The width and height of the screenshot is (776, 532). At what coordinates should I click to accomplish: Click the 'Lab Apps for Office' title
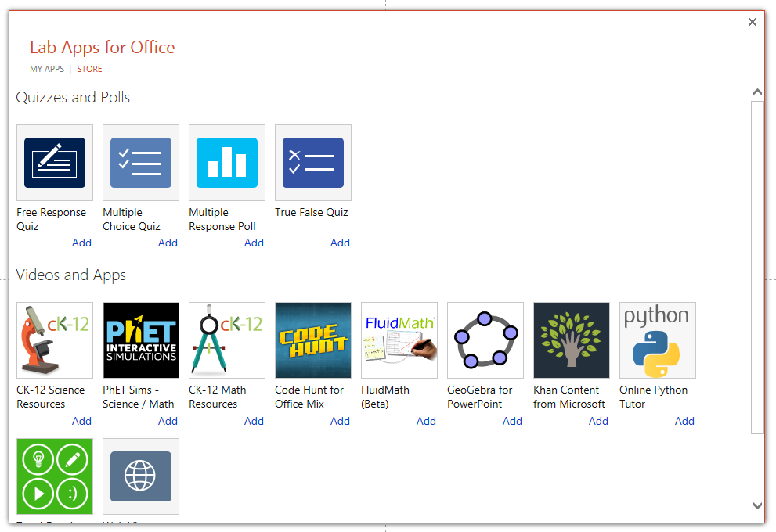click(103, 48)
